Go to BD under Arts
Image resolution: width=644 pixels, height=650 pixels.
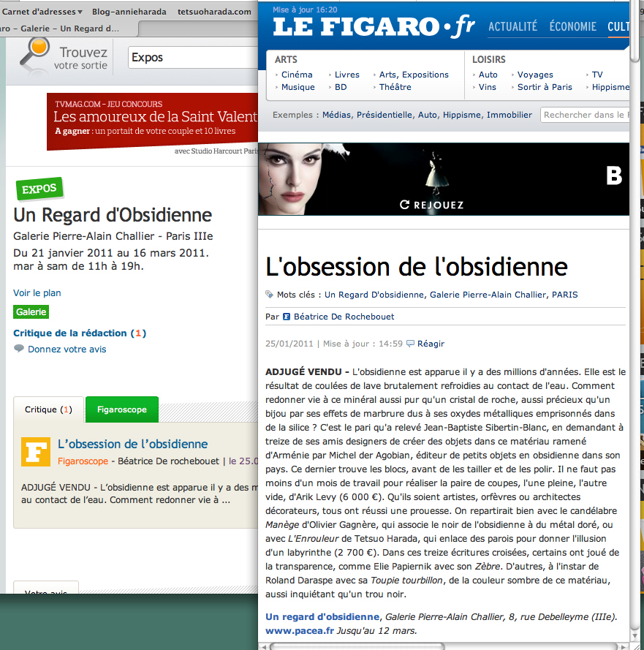341,87
